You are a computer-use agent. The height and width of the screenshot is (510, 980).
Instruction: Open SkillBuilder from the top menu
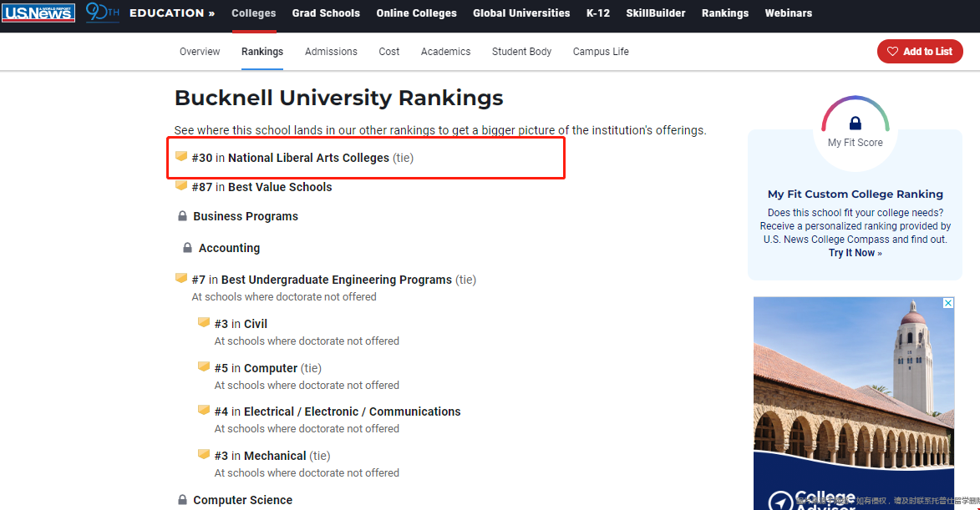656,13
